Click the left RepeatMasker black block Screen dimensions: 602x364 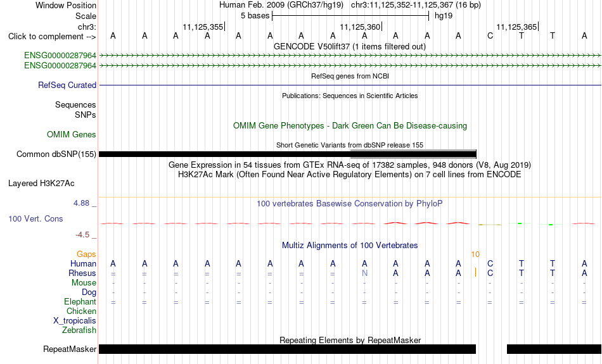287,349
